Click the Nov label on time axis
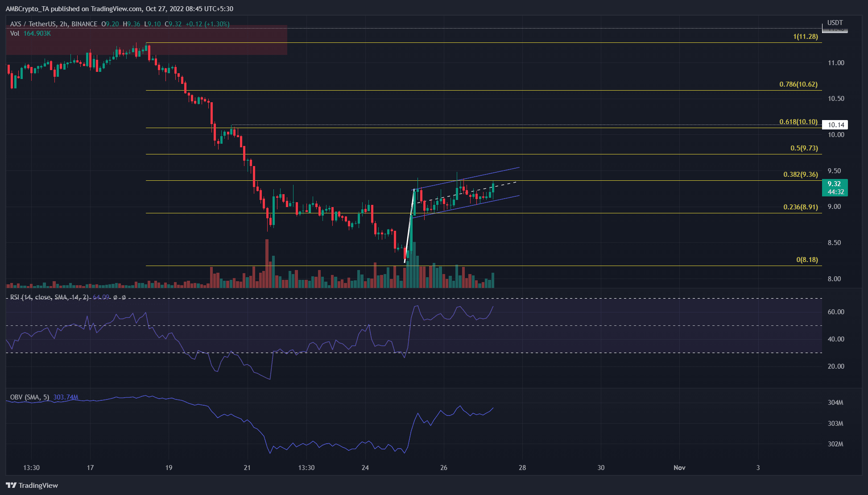The height and width of the screenshot is (495, 868). (679, 468)
